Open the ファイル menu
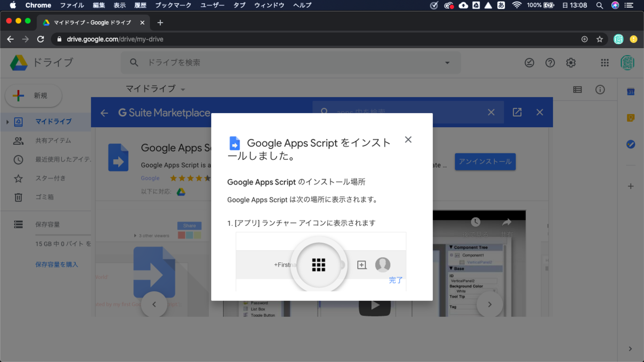 (72, 5)
